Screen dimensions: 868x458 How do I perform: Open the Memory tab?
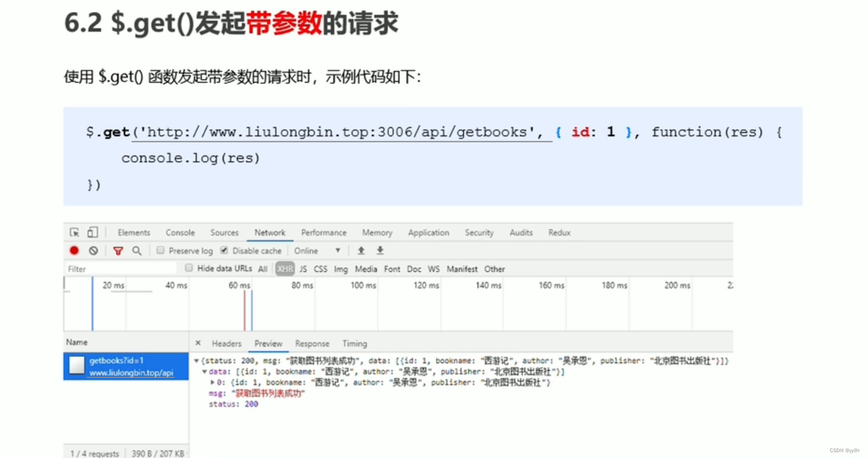pyautogui.click(x=377, y=233)
